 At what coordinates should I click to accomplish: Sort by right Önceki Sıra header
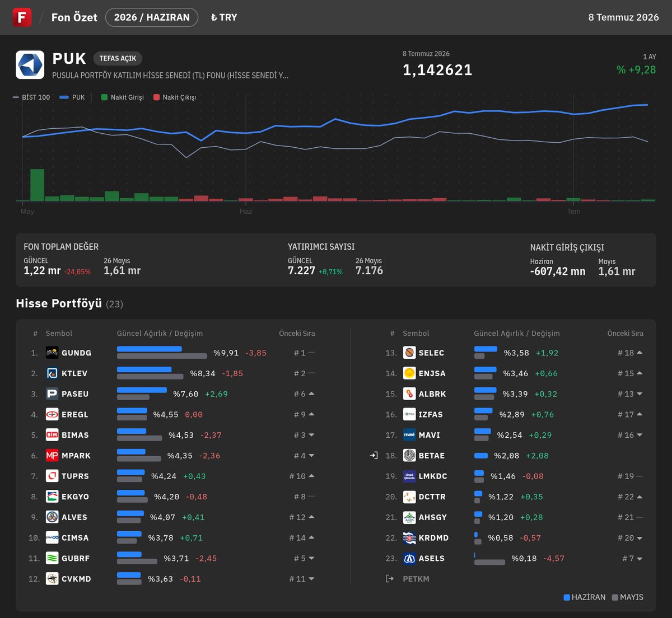pyautogui.click(x=626, y=333)
